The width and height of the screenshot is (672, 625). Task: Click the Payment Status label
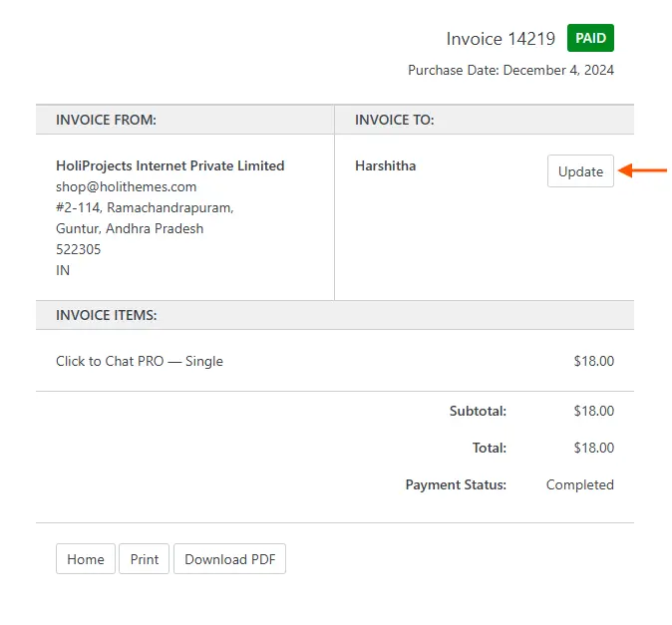456,484
